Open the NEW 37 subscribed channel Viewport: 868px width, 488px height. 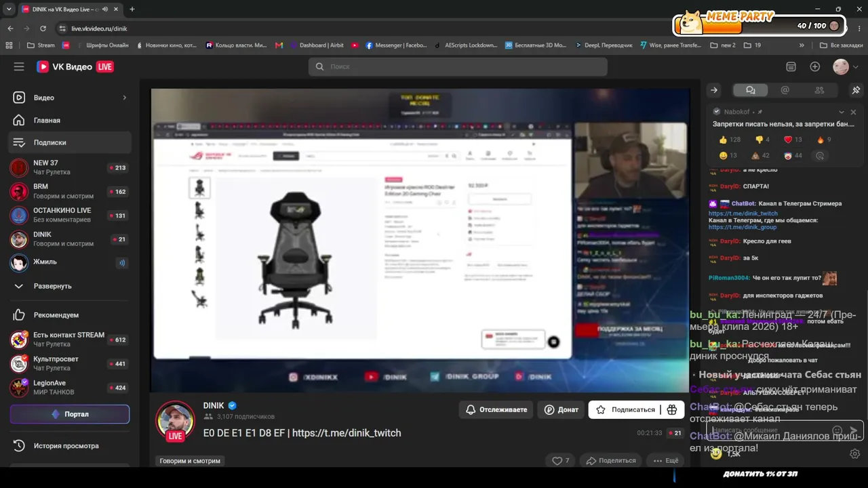pos(70,167)
